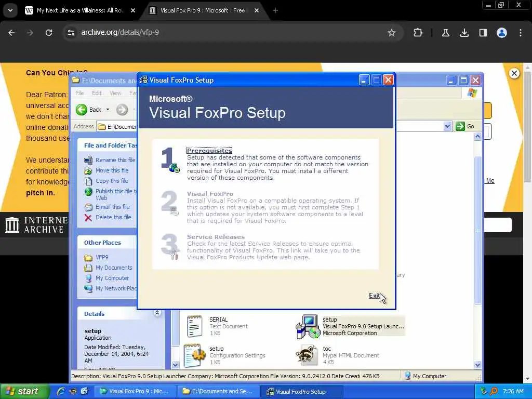Image resolution: width=532 pixels, height=399 pixels.
Task: Collapse the Details panel chevron
Action: pos(157,312)
